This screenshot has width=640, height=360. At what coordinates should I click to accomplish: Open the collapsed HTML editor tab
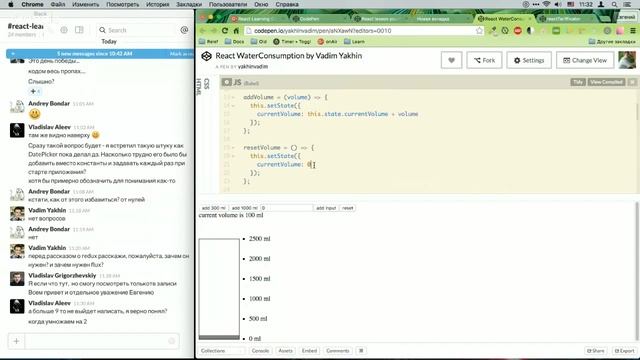(199, 87)
